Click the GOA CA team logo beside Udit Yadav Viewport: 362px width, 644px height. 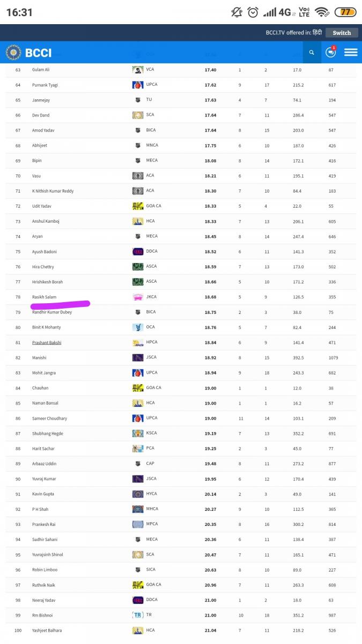138,206
